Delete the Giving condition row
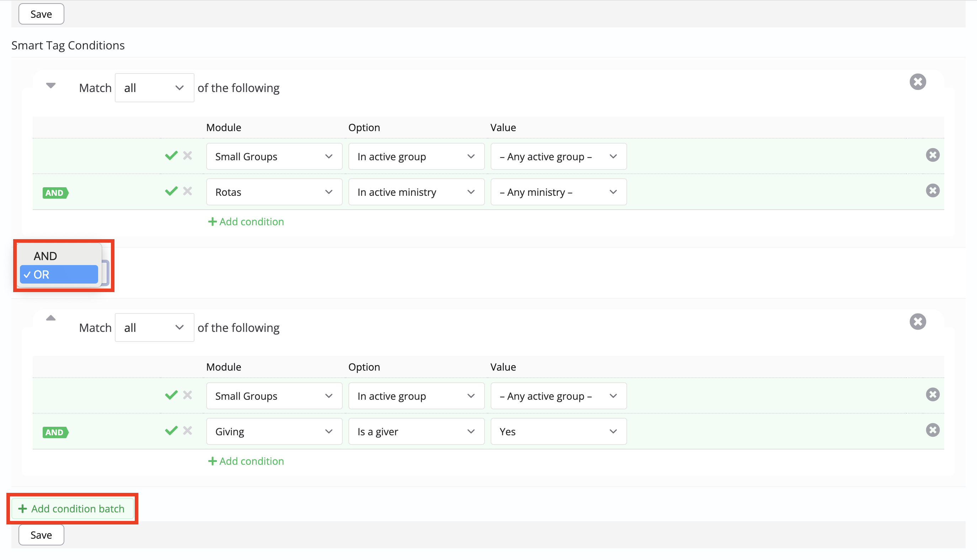Image resolution: width=977 pixels, height=560 pixels. 932,430
